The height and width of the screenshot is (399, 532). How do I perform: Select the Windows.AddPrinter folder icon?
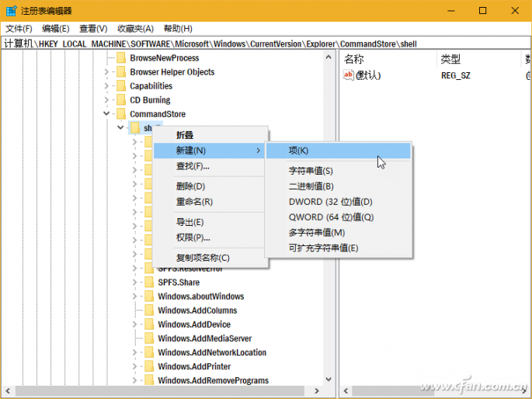149,366
